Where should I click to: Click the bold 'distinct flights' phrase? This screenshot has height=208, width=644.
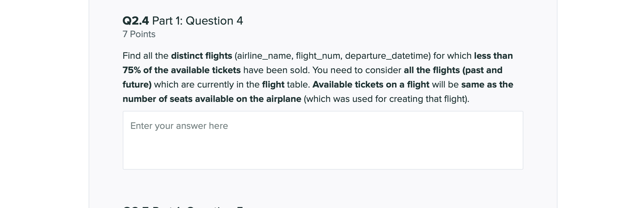coord(201,56)
